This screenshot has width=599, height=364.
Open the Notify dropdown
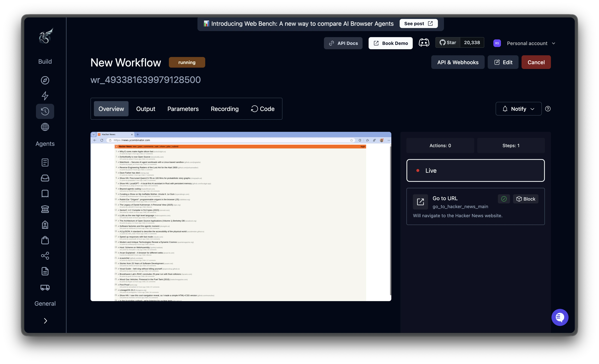(x=518, y=109)
